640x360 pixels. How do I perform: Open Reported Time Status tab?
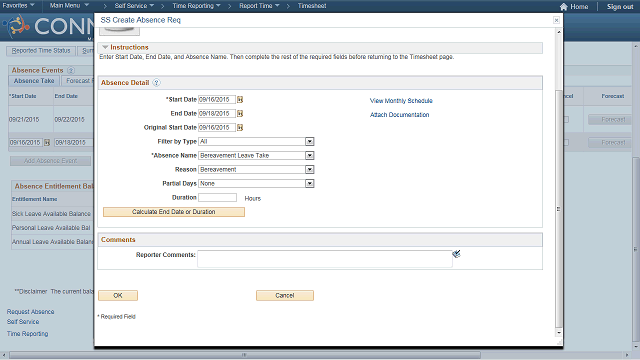[41, 51]
